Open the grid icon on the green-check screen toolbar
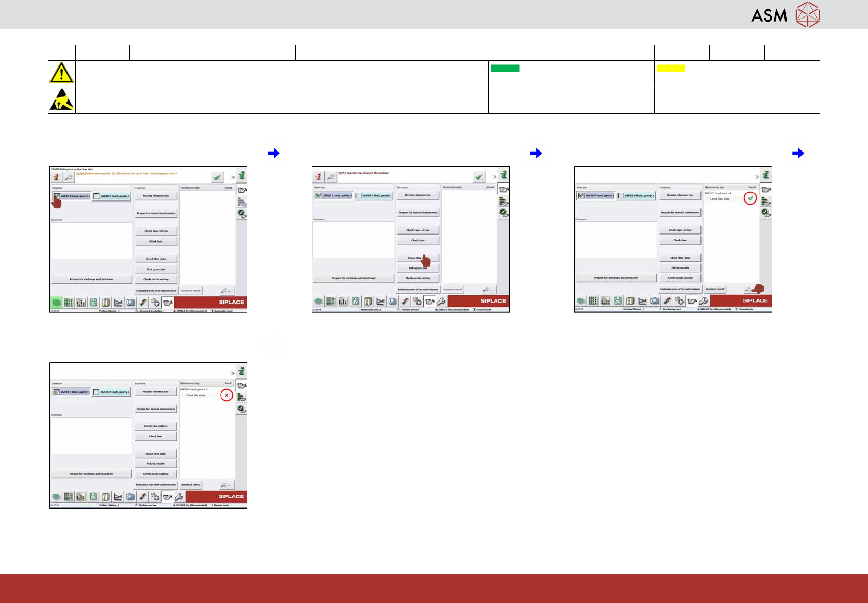Screen dimensions: 868x603 (593, 301)
